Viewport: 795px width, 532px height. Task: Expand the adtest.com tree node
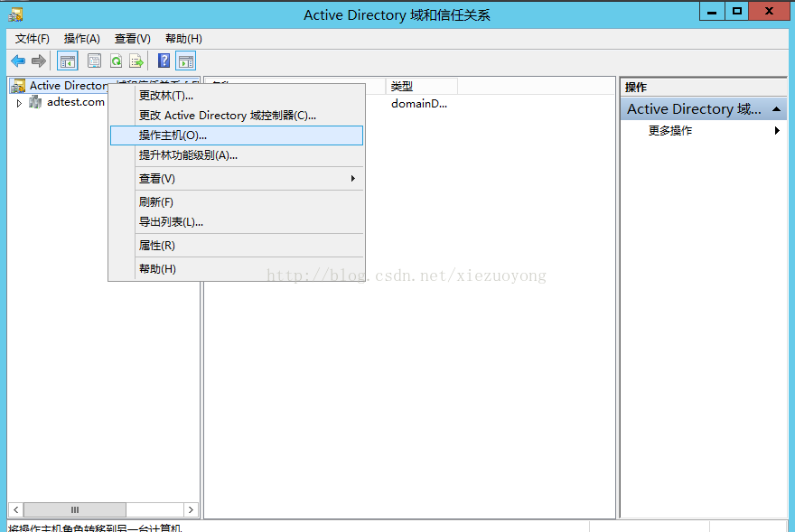(19, 103)
